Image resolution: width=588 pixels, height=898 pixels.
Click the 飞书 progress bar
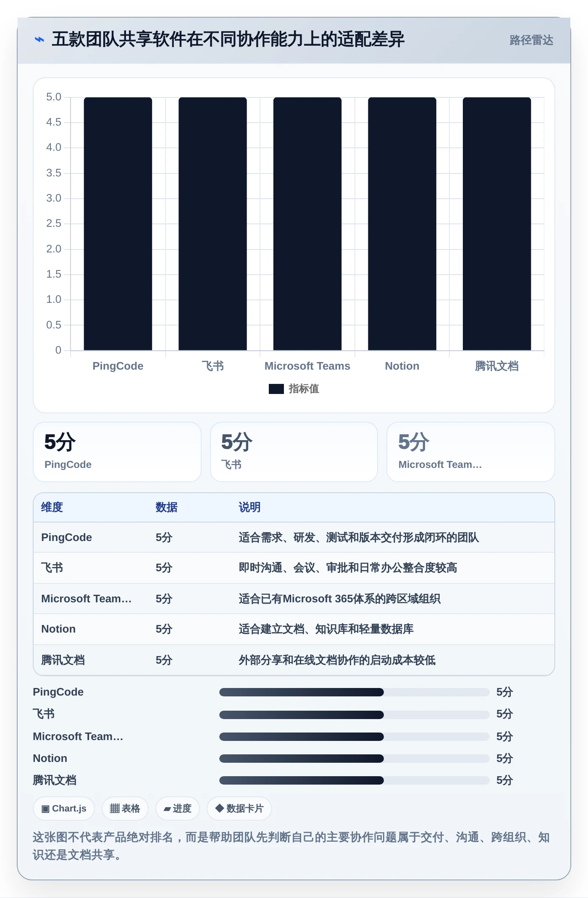[x=354, y=714]
